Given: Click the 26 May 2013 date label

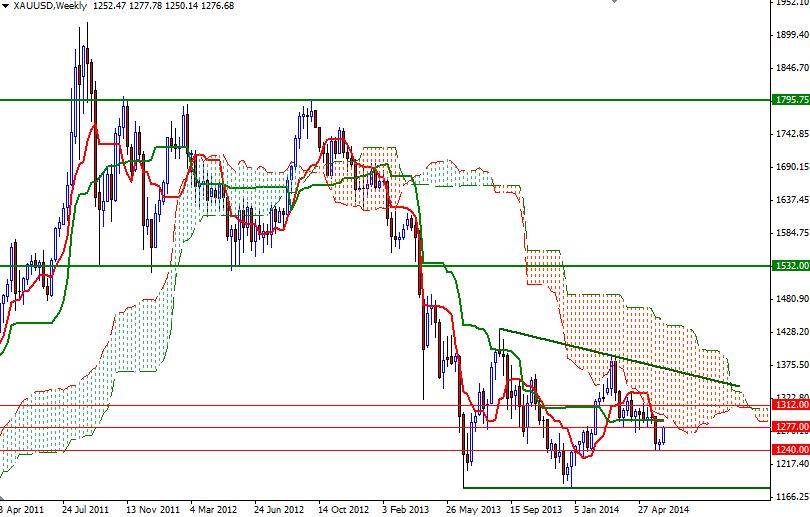Looking at the screenshot, I should (x=473, y=509).
